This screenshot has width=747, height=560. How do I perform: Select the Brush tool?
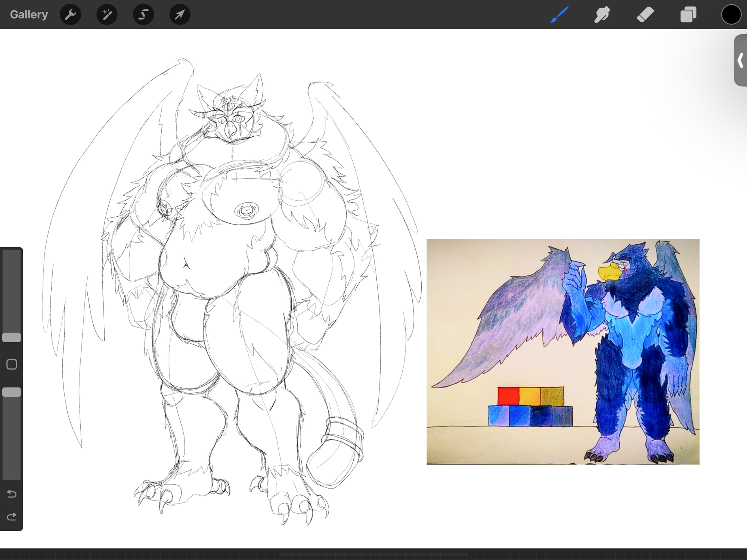click(x=559, y=15)
